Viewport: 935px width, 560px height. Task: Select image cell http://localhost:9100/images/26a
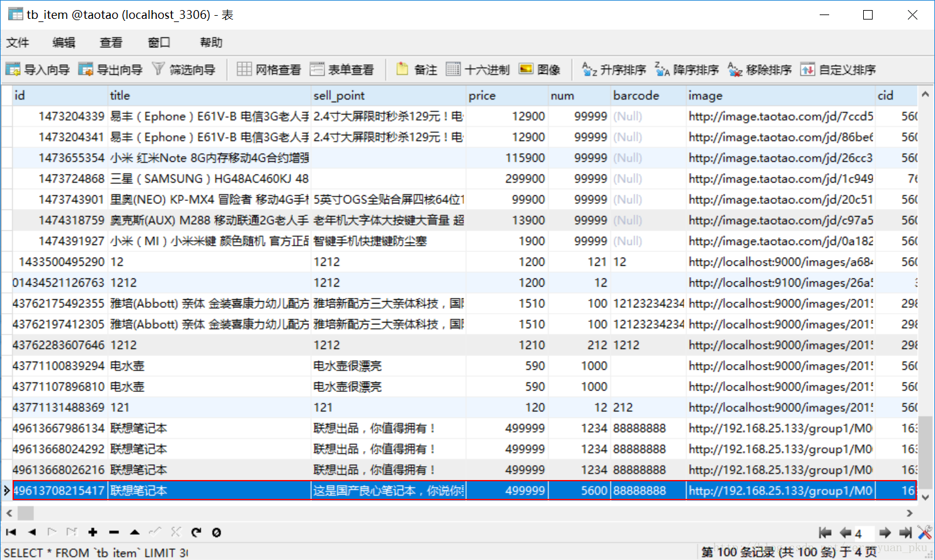tap(781, 282)
